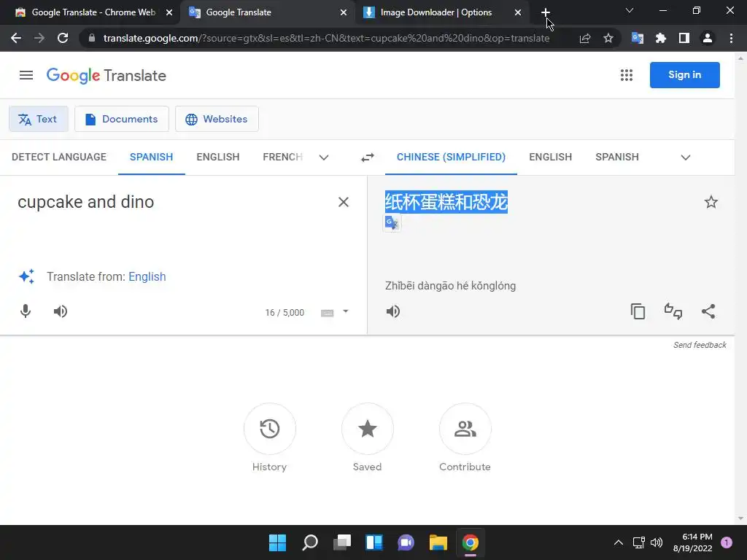
Task: Swap source and target languages
Action: (368, 157)
